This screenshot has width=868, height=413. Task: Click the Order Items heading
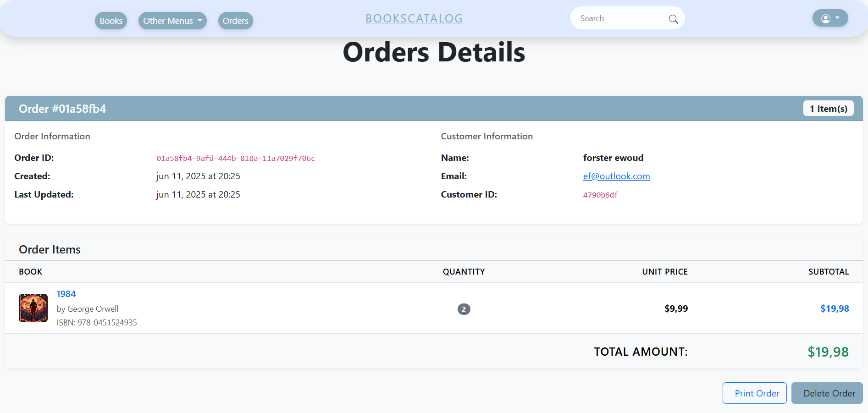pos(50,249)
